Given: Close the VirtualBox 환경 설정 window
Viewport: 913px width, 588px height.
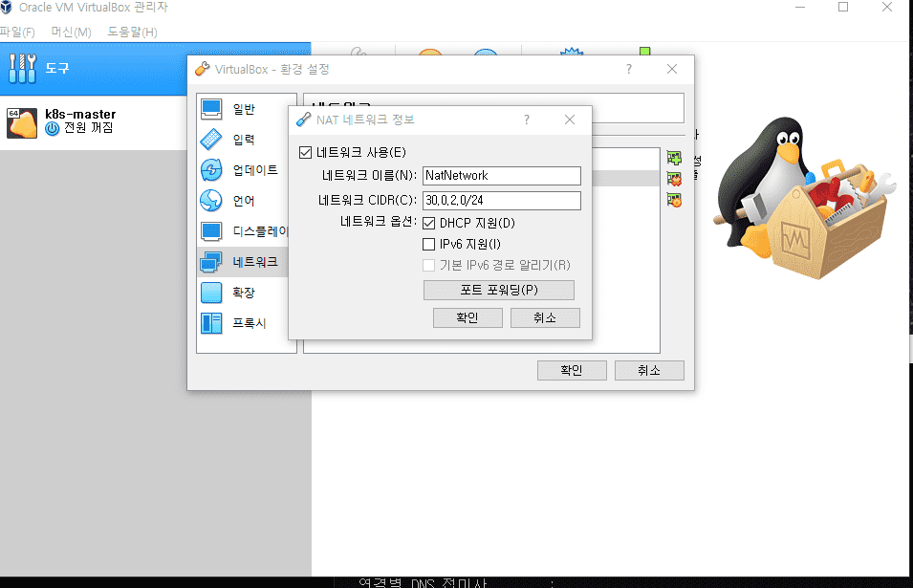Looking at the screenshot, I should click(672, 69).
